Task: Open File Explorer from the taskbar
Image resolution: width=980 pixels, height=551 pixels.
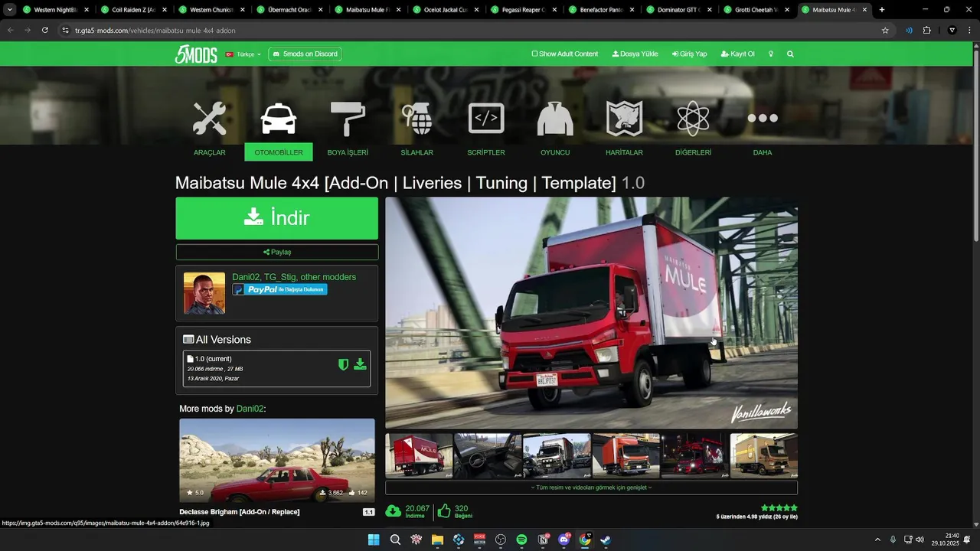Action: pos(437,540)
